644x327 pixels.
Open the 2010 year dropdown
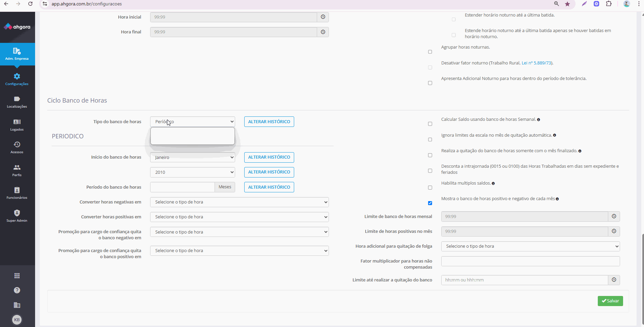193,172
